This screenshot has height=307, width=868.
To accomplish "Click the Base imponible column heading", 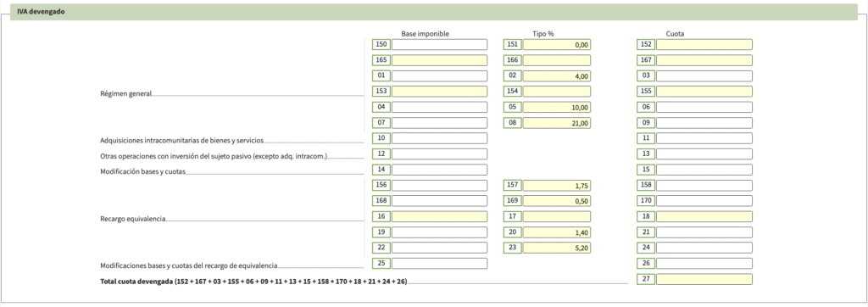I will pyautogui.click(x=426, y=34).
